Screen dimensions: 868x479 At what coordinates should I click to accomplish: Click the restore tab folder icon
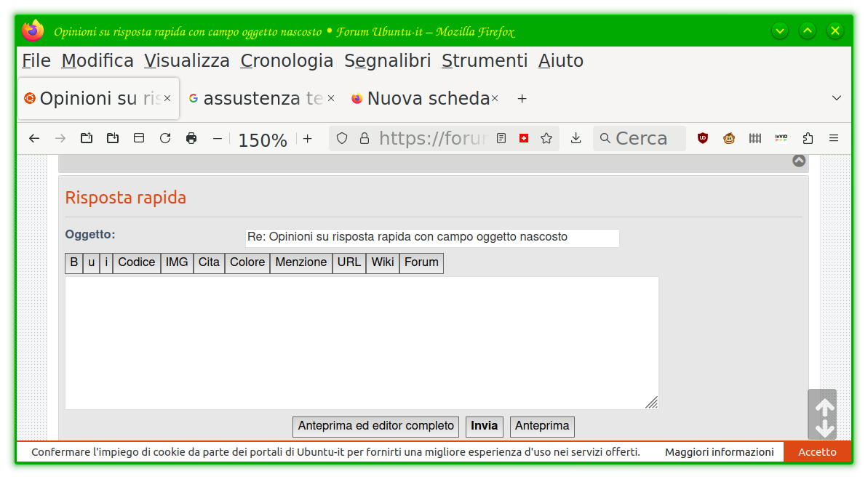click(113, 138)
